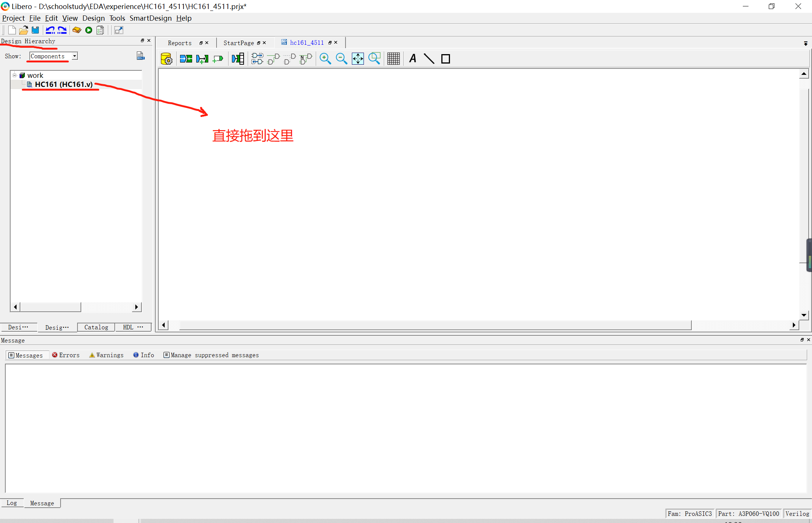This screenshot has height=523, width=812.
Task: Click the Zoom Out magnifier icon
Action: [341, 59]
